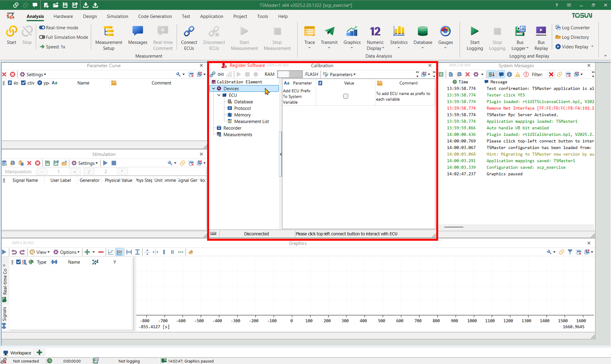Toggle the RAM/FLASH switch
The height and width of the screenshot is (364, 611).
(290, 74)
